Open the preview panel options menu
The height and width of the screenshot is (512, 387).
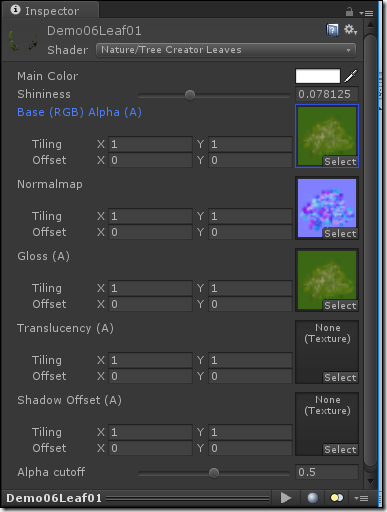[361, 498]
